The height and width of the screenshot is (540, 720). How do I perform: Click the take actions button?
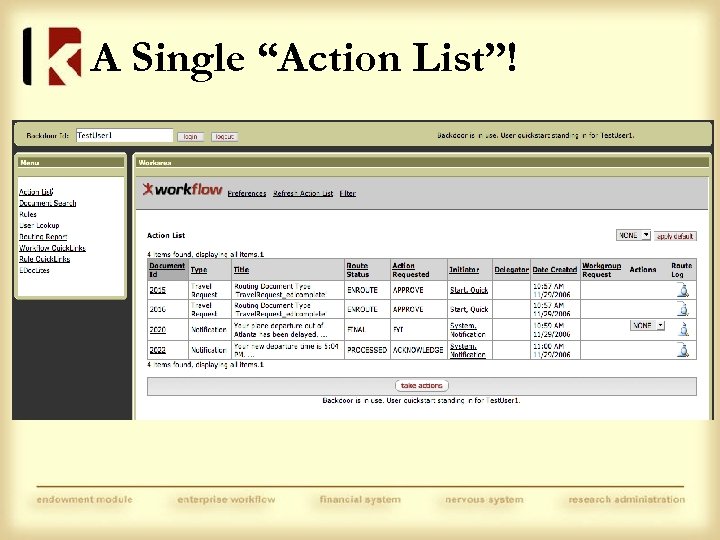(x=422, y=385)
